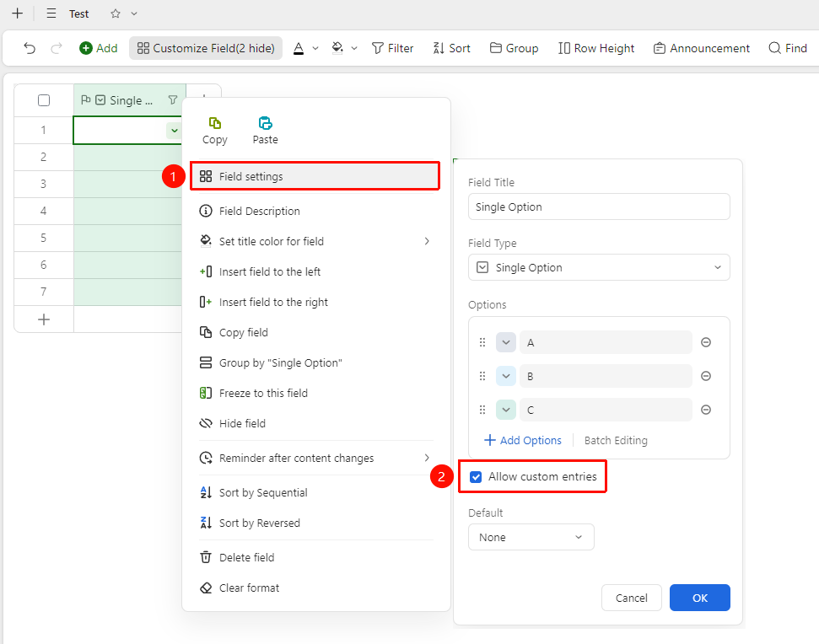
Task: Click the Paste icon in context menu
Action: point(266,123)
